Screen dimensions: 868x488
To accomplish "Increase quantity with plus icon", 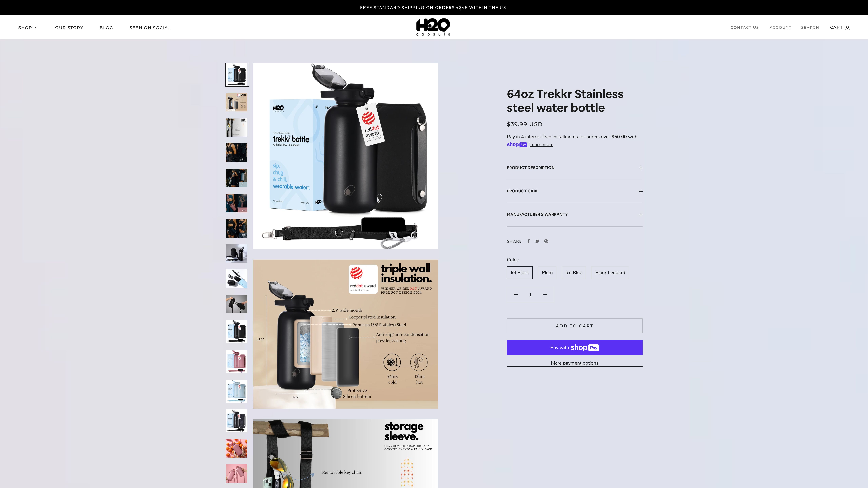I will [545, 295].
